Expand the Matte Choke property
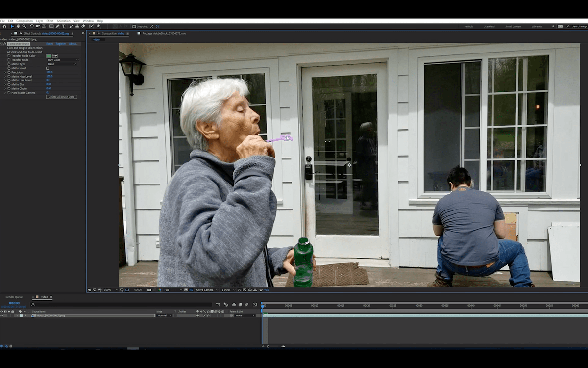Image resolution: width=588 pixels, height=368 pixels. tap(5, 88)
